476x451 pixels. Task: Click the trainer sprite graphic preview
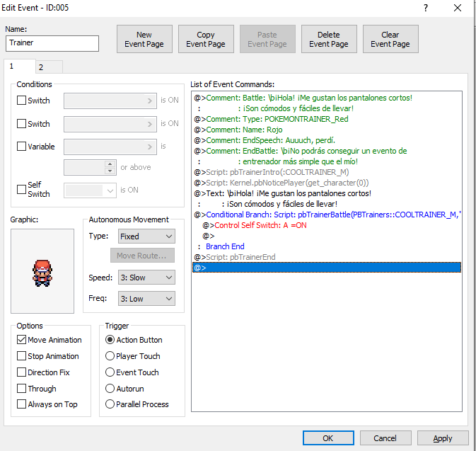[x=42, y=270]
